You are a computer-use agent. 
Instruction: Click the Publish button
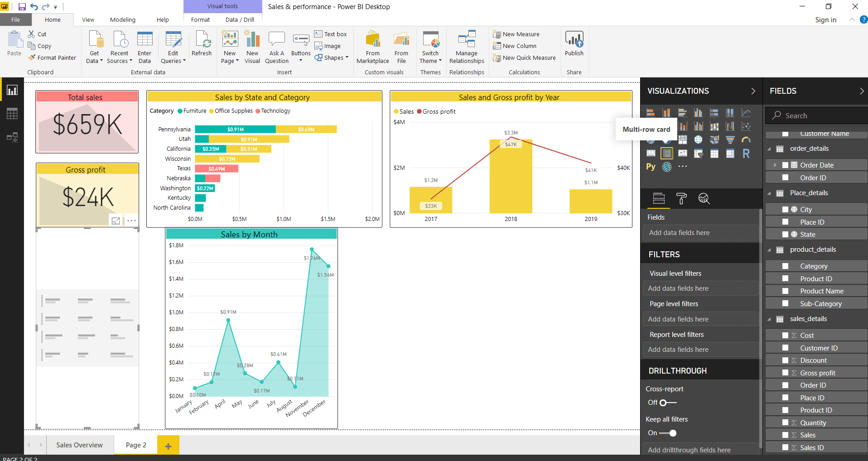(574, 45)
